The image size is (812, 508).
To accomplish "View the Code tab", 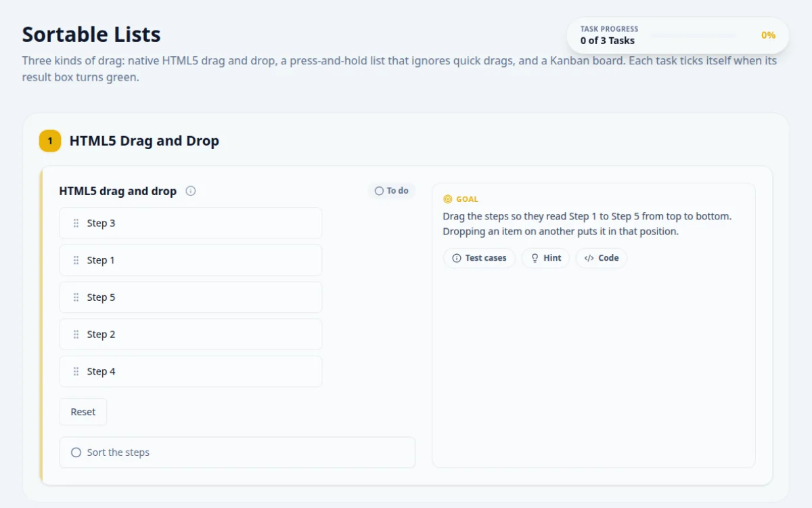I will [x=602, y=258].
